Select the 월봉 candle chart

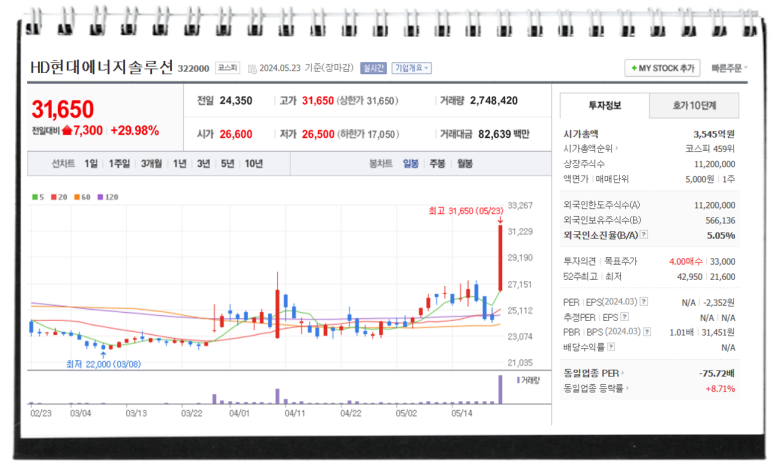tap(465, 164)
